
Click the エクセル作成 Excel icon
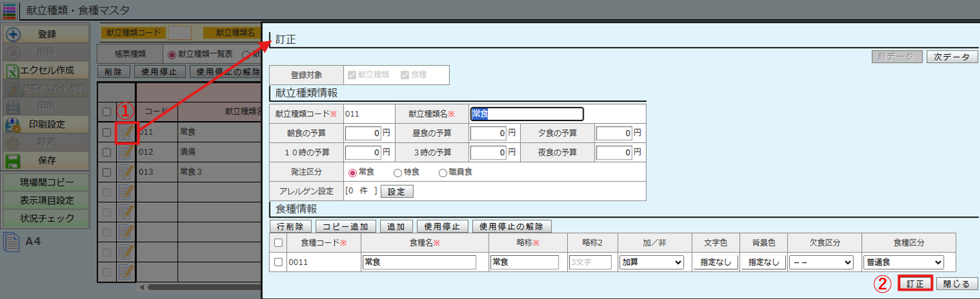(x=12, y=70)
